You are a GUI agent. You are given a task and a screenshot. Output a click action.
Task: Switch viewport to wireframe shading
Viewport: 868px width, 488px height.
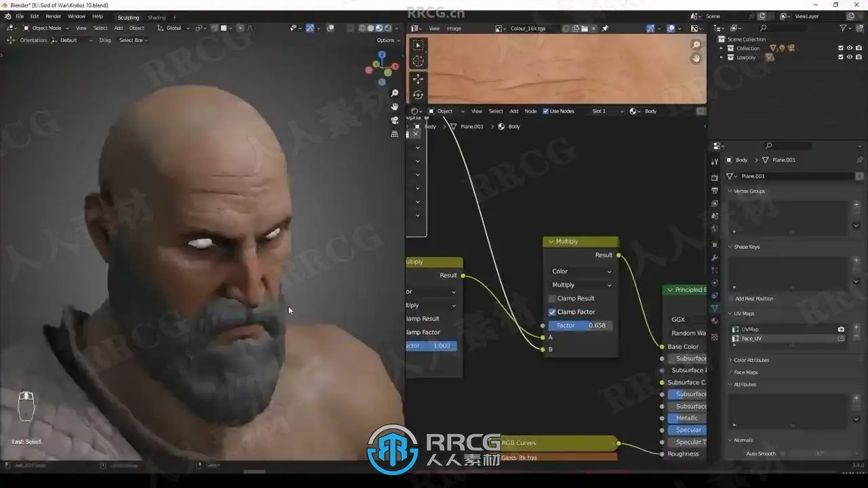click(x=362, y=28)
